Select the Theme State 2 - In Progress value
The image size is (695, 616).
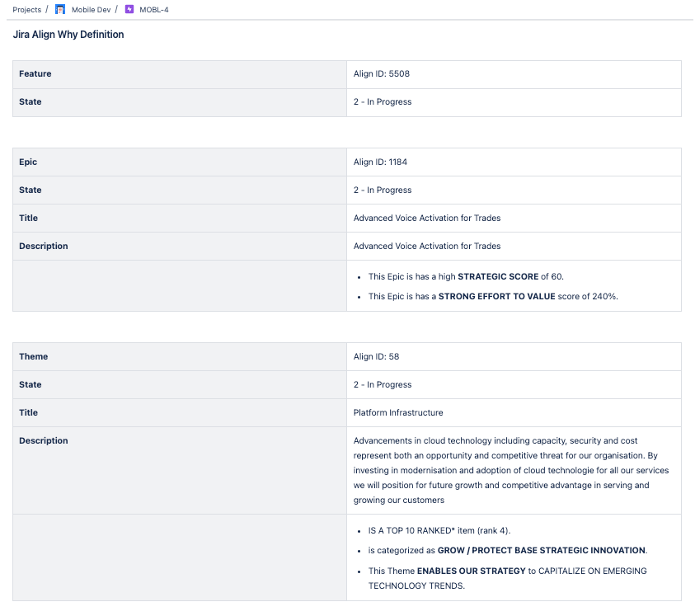pos(383,384)
